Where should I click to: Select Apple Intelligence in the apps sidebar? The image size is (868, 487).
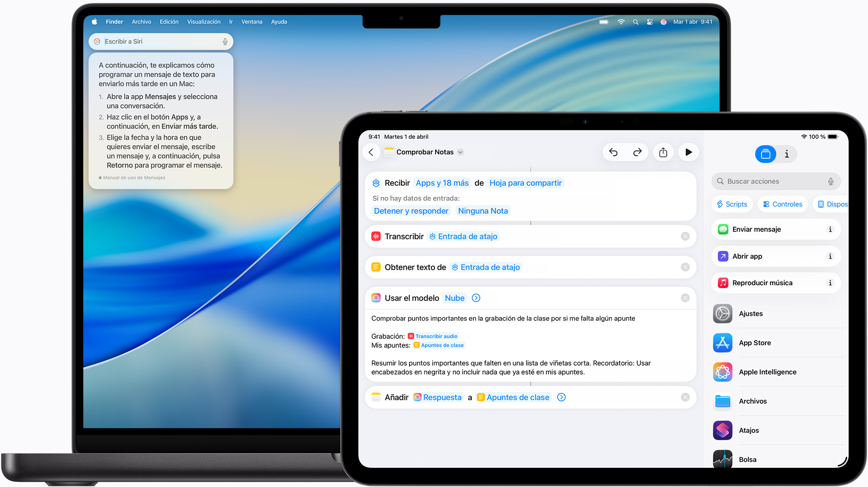[767, 372]
